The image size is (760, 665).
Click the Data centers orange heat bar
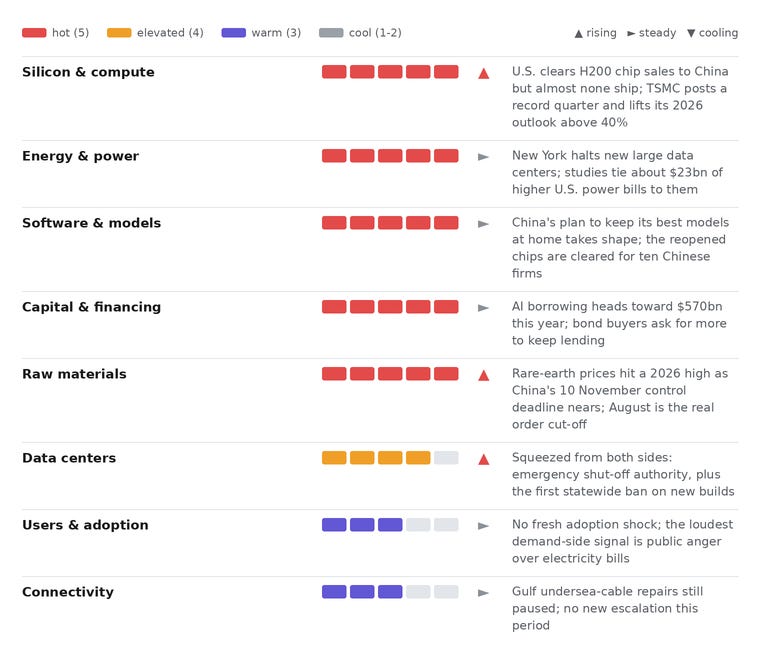tap(390, 458)
